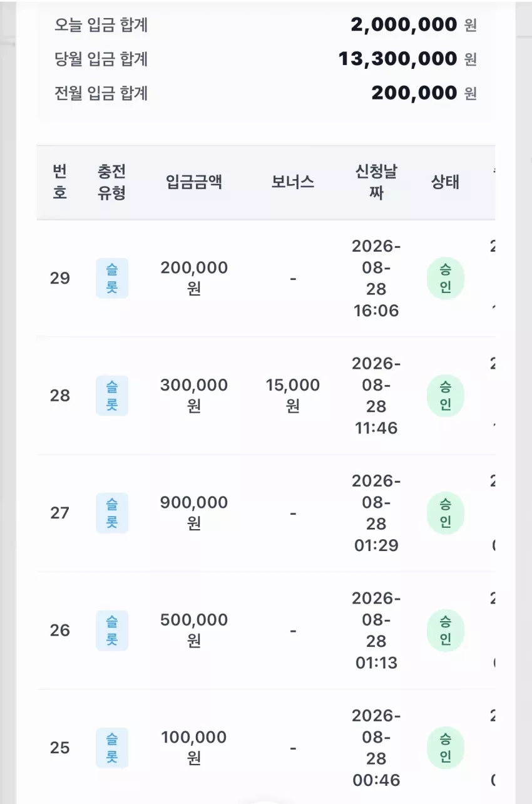The image size is (532, 804).
Task: Click the 슬롯 badge in row 27
Action: pos(112,513)
